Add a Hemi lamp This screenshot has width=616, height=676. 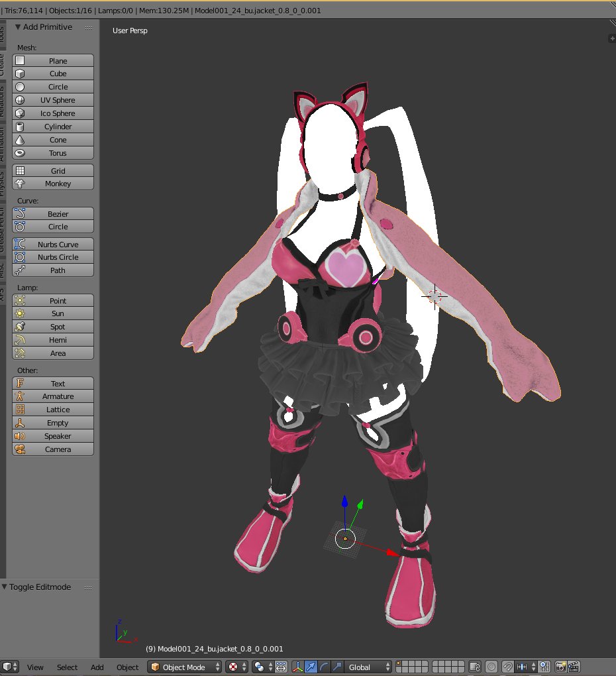pos(53,340)
